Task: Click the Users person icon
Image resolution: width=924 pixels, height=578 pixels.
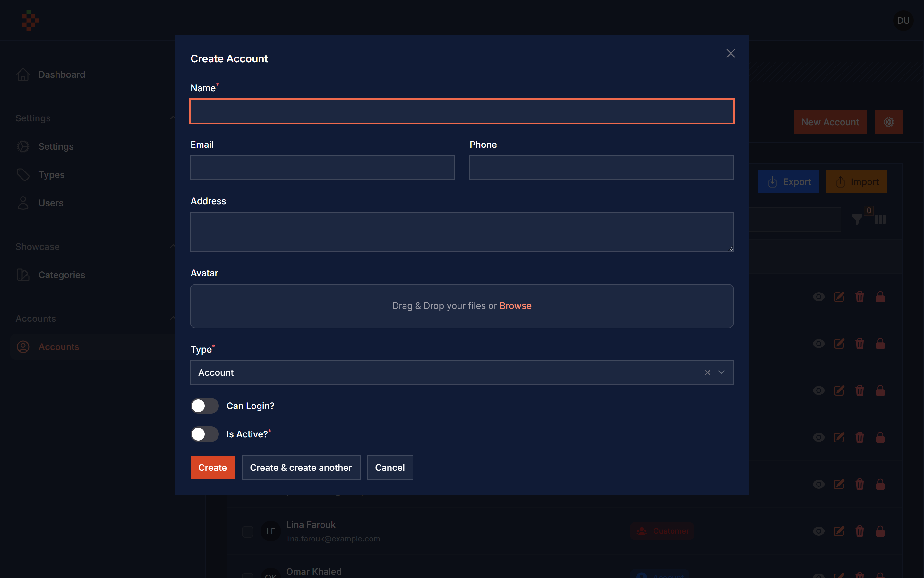Action: point(23,203)
